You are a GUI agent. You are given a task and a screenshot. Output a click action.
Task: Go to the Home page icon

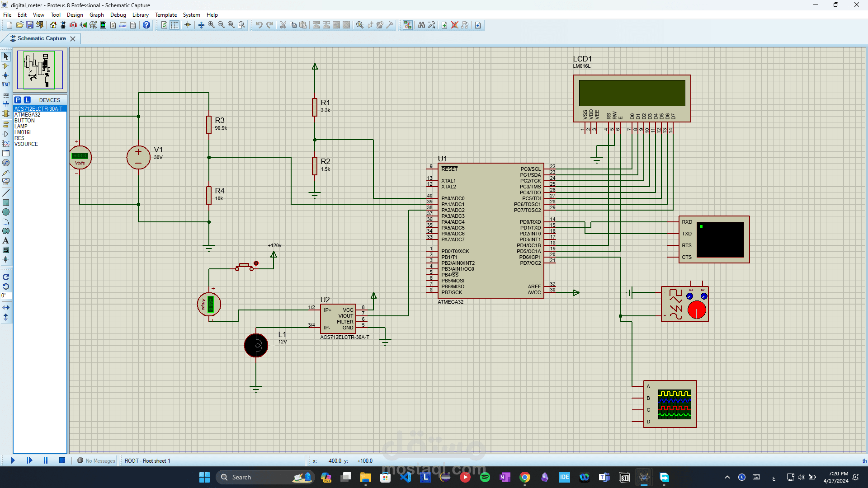53,25
